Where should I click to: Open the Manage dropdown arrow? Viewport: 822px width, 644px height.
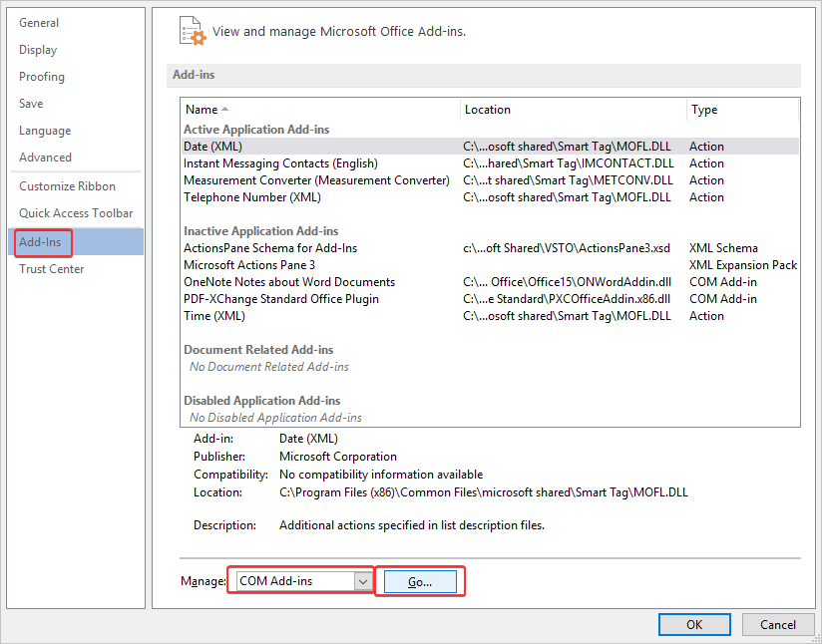click(x=362, y=581)
